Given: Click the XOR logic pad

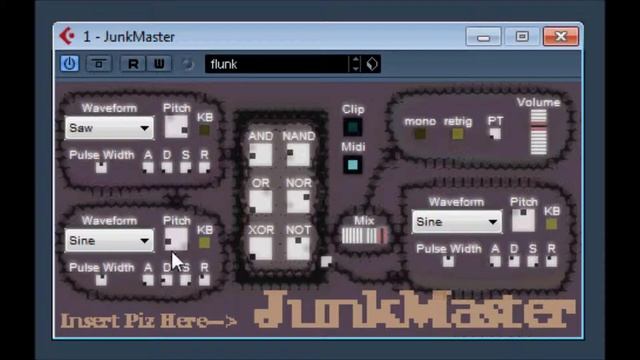Looking at the screenshot, I should coord(260,249).
